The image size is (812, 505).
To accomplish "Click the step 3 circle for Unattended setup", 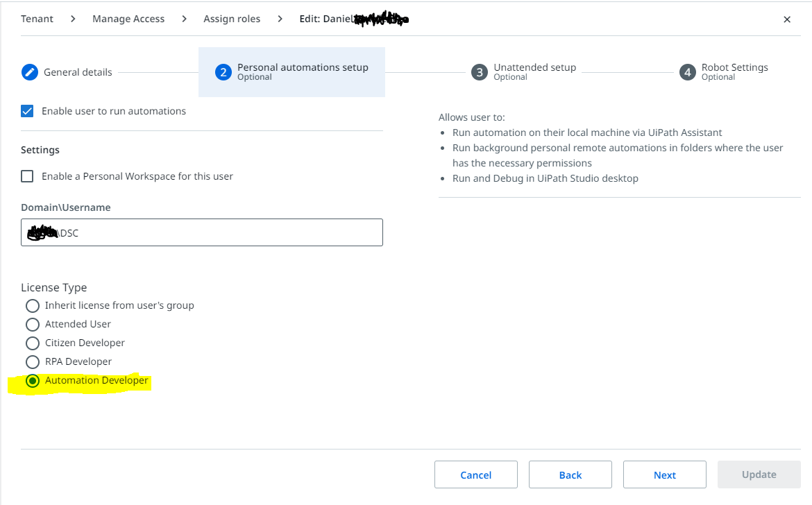I will click(x=480, y=71).
